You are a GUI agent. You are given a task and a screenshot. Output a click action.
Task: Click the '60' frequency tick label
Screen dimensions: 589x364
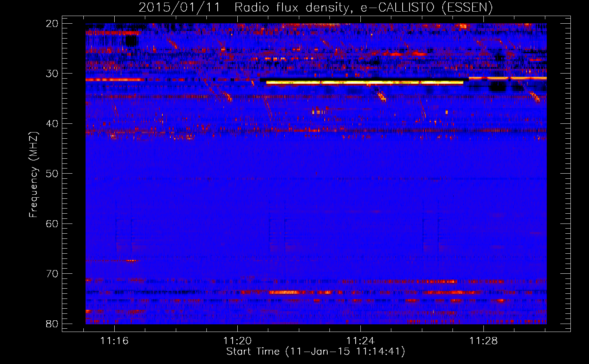point(52,223)
